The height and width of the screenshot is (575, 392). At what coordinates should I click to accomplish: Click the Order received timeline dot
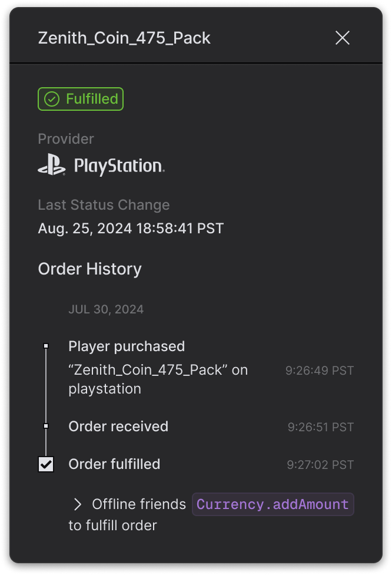coord(46,426)
